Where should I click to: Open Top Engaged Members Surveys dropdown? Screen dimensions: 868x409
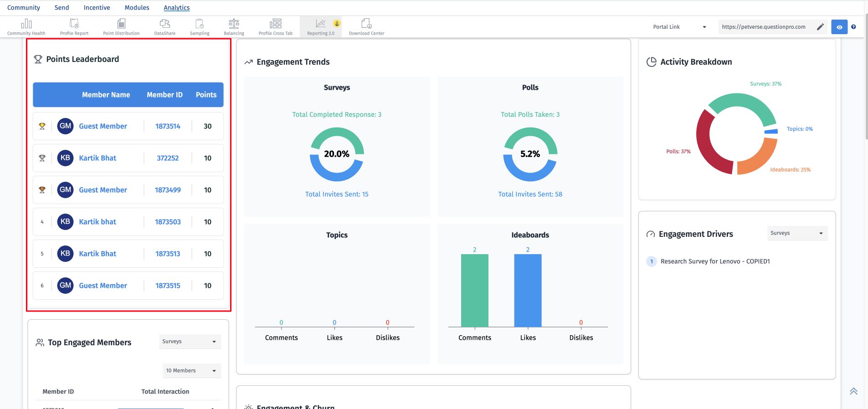190,342
